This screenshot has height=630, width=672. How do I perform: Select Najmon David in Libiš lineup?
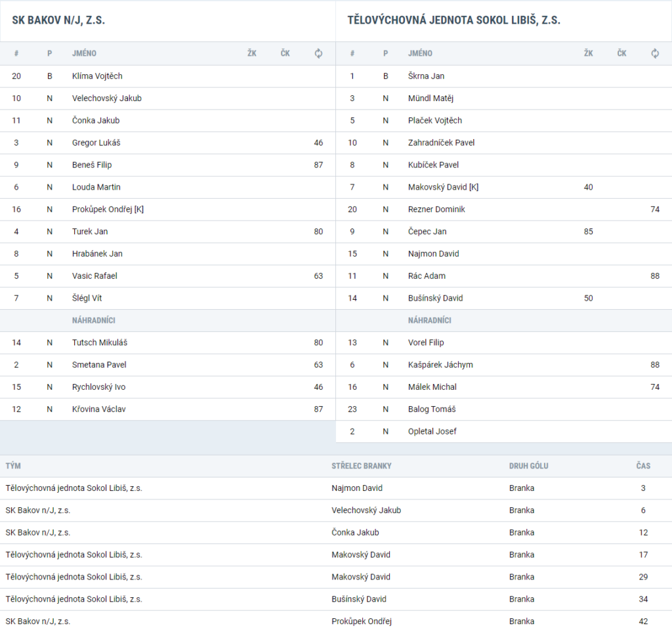(433, 254)
